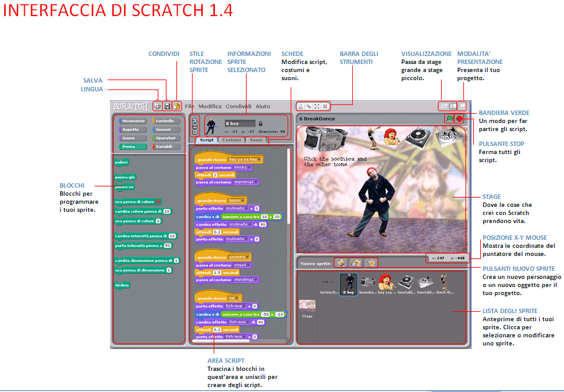
Task: Switch to full stage view
Action: (x=453, y=106)
